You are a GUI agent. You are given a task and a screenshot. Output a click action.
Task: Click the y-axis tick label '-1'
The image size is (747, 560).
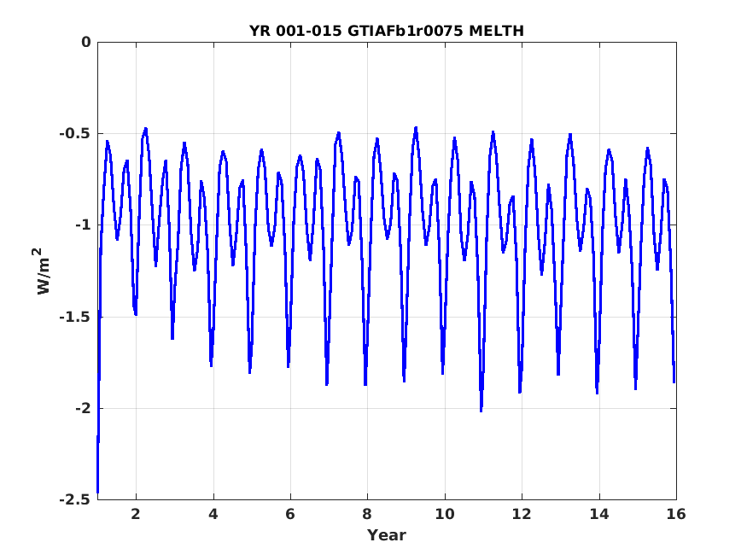83,225
